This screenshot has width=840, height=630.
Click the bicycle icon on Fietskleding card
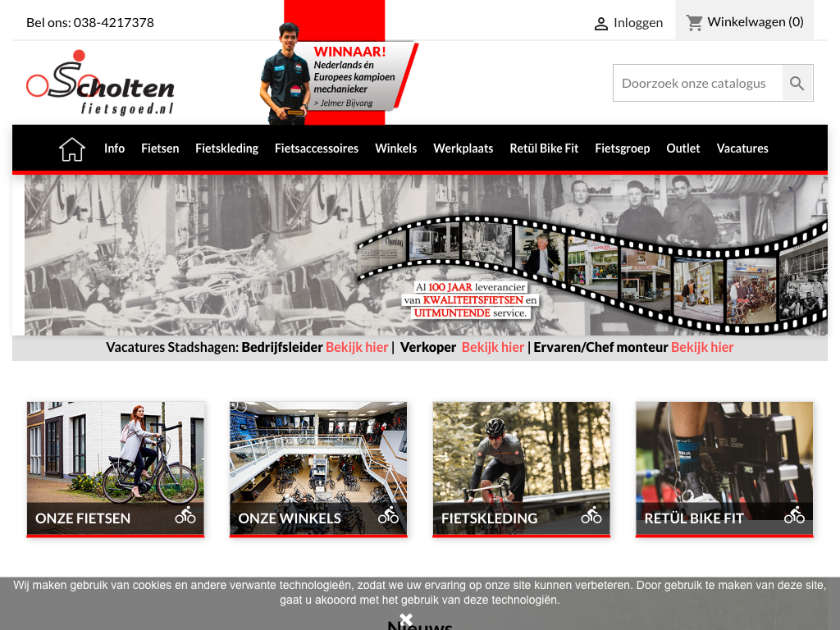coord(591,515)
